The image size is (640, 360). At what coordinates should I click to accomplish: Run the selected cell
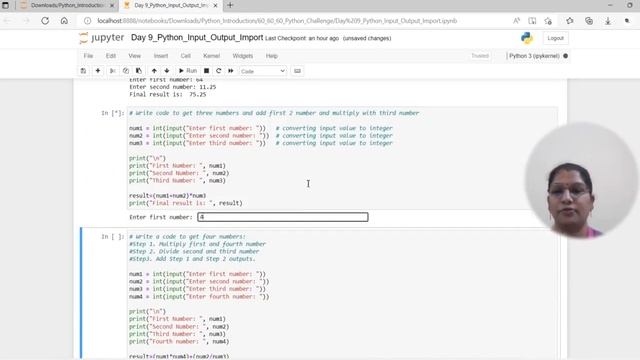pyautogui.click(x=188, y=71)
